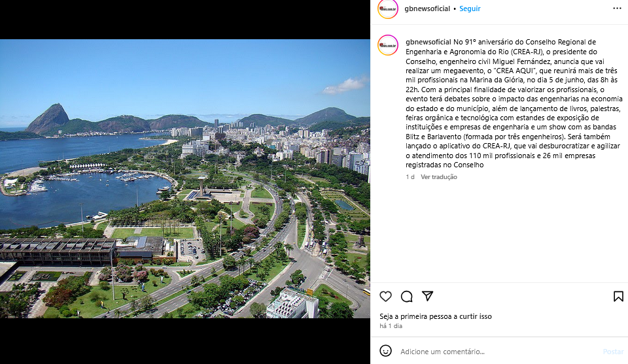Viewport: 628px width, 364px height.
Task: Click the 1 d timestamp under caption
Action: click(x=410, y=177)
